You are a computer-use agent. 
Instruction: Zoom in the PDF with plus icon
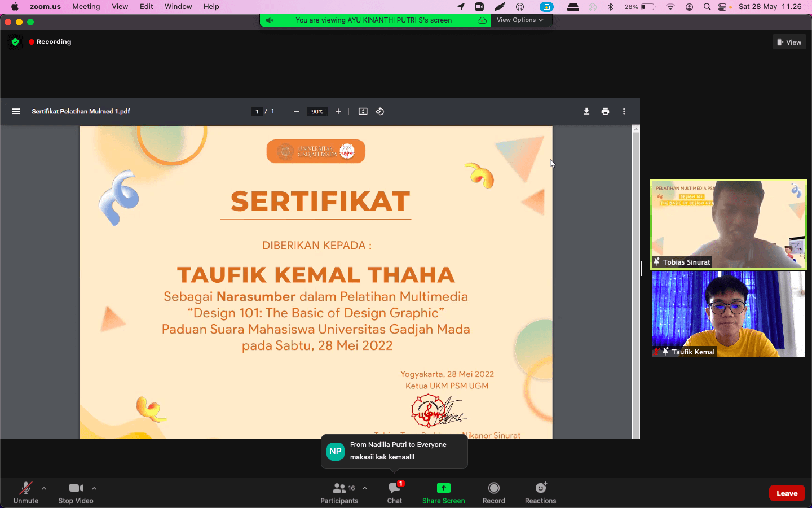click(x=338, y=111)
